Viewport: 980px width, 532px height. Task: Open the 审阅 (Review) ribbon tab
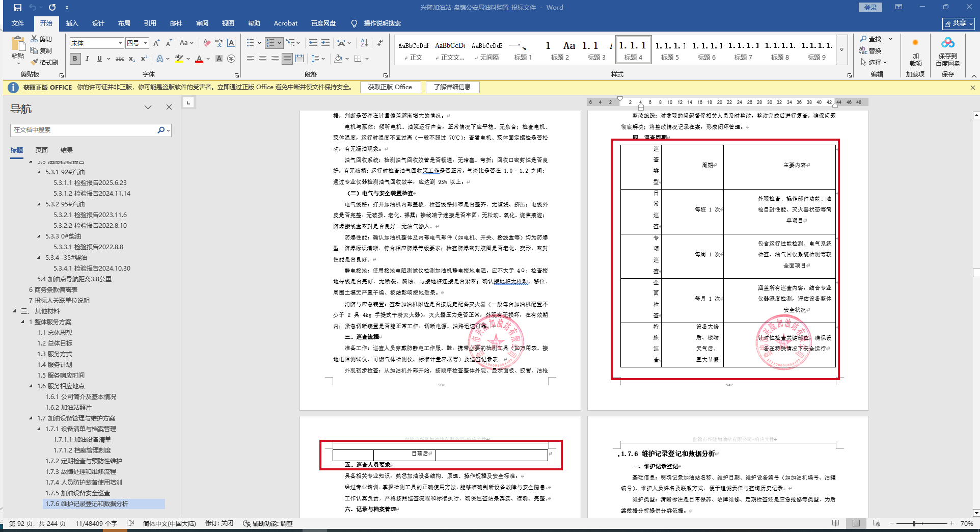(x=202, y=23)
